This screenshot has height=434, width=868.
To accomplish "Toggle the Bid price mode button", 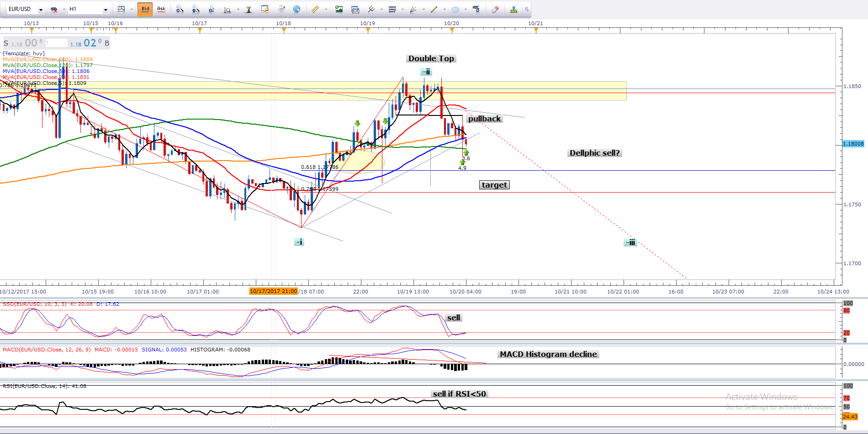I will click(x=145, y=9).
